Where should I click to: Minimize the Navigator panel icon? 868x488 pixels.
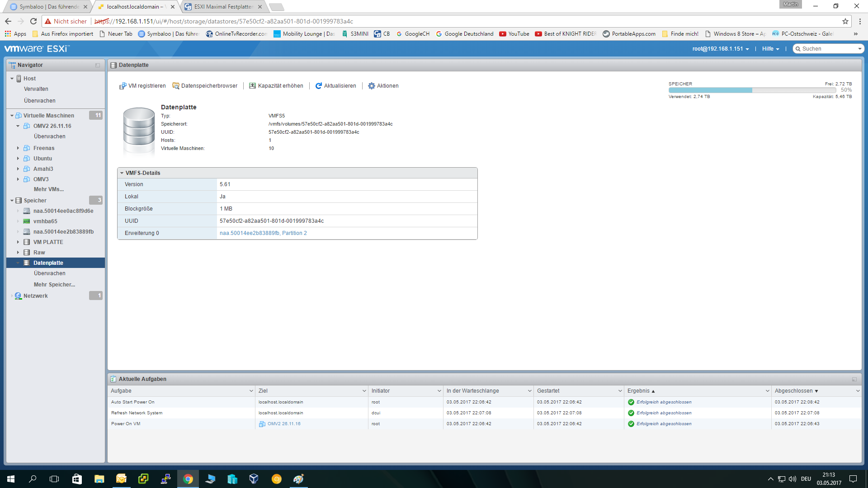98,65
